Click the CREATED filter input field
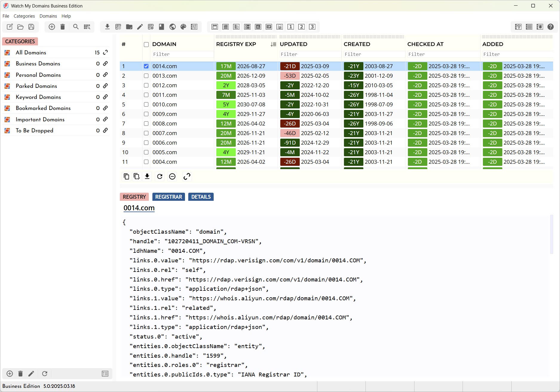 pos(374,54)
